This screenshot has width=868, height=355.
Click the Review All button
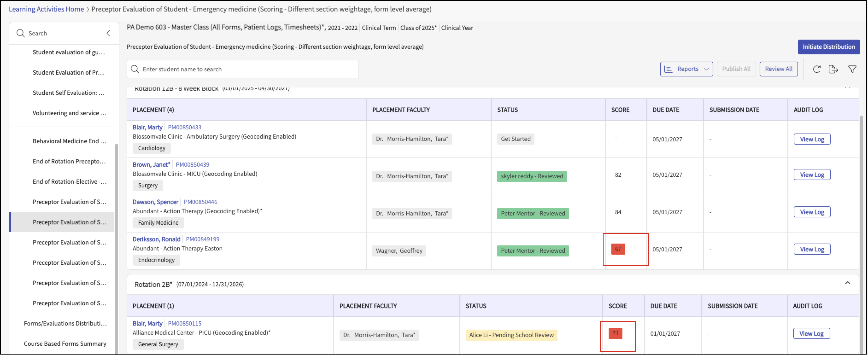pos(778,69)
